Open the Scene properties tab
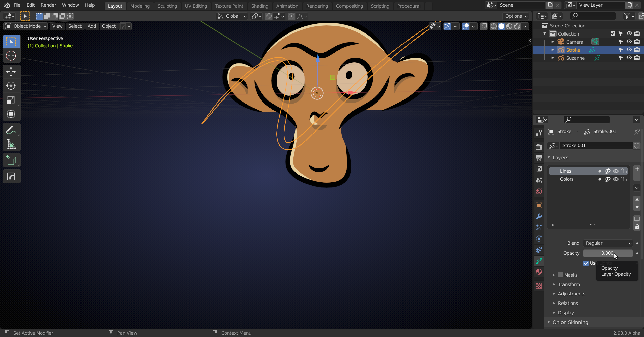Screen dimensions: 644x337 [x=539, y=180]
